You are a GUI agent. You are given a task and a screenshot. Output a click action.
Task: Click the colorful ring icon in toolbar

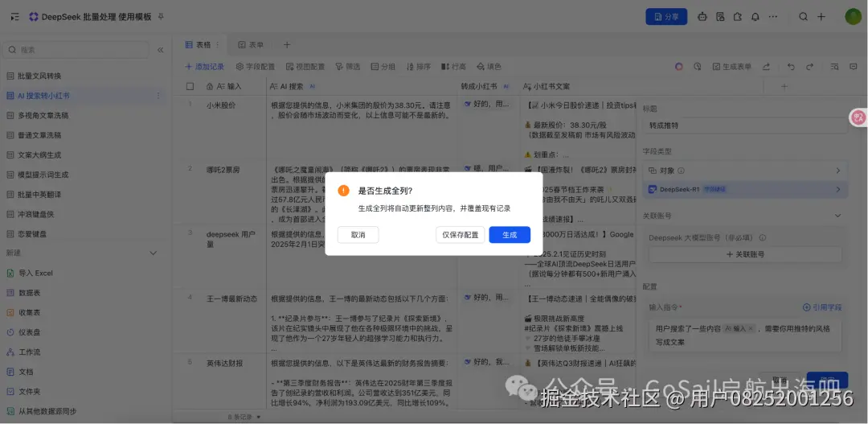click(x=678, y=67)
